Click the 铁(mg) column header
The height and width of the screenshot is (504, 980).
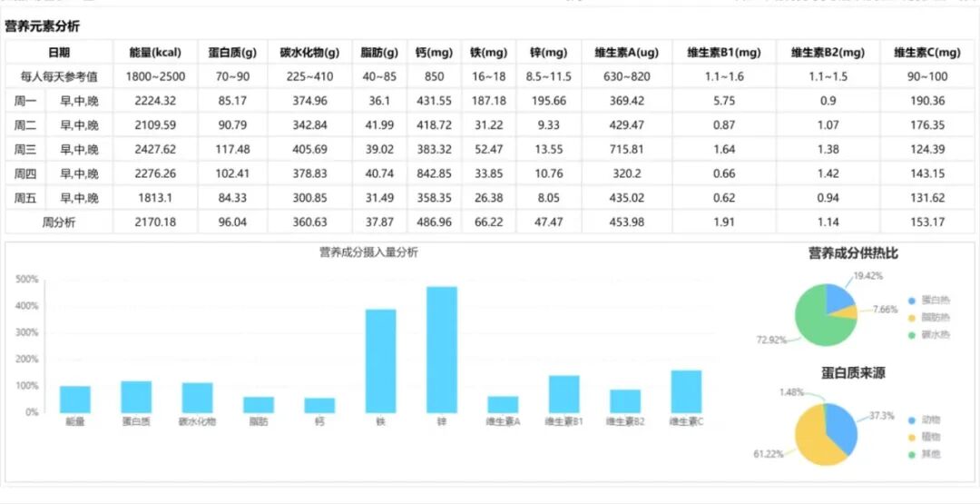tap(489, 53)
